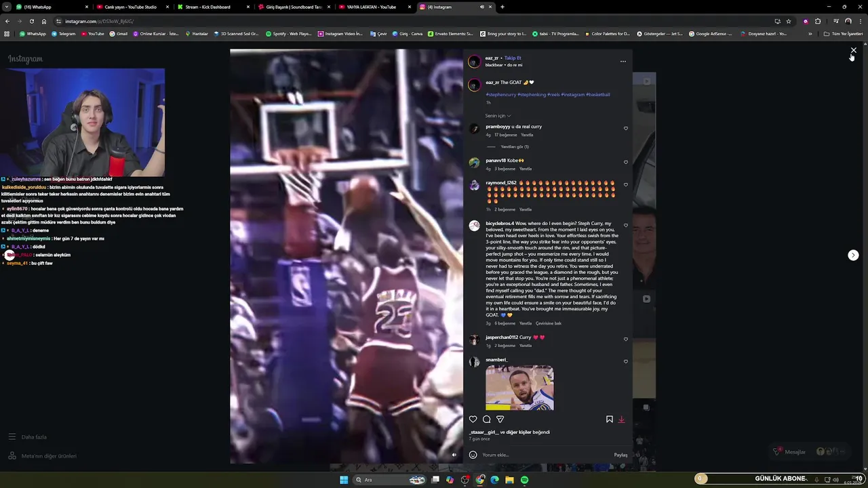Reply to pramboyyy's comment with Yanıtla

(x=527, y=135)
